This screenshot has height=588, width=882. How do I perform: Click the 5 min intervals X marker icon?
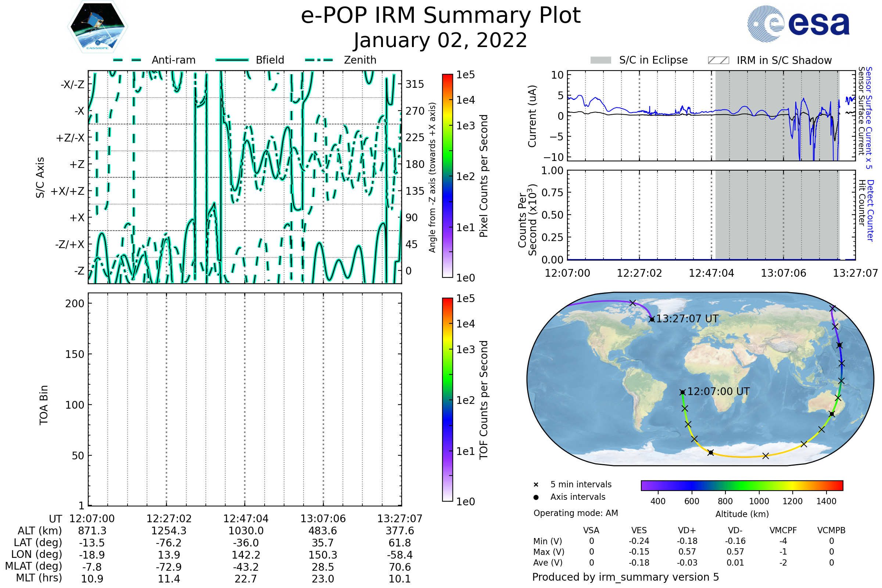(x=536, y=485)
